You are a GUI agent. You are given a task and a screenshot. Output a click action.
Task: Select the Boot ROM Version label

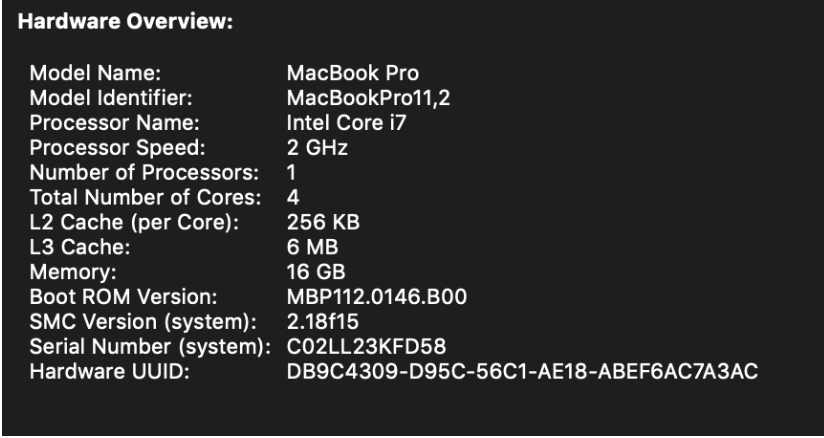point(123,297)
